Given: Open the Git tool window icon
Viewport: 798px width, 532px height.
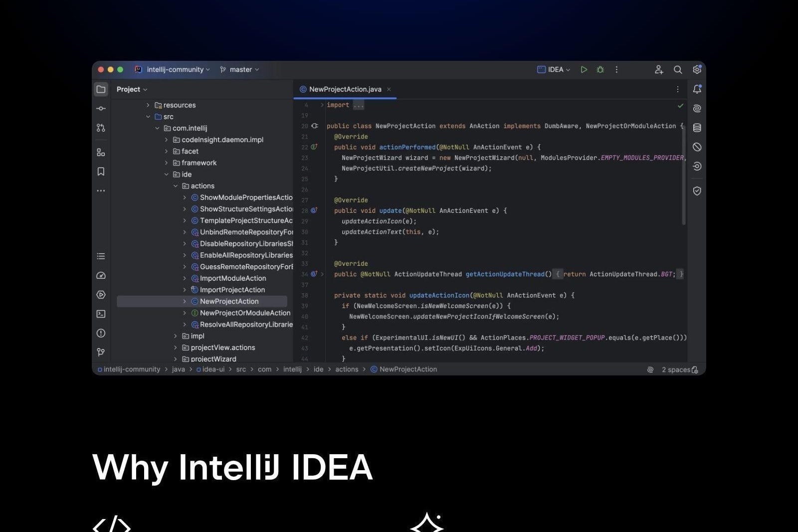Looking at the screenshot, I should click(x=101, y=352).
